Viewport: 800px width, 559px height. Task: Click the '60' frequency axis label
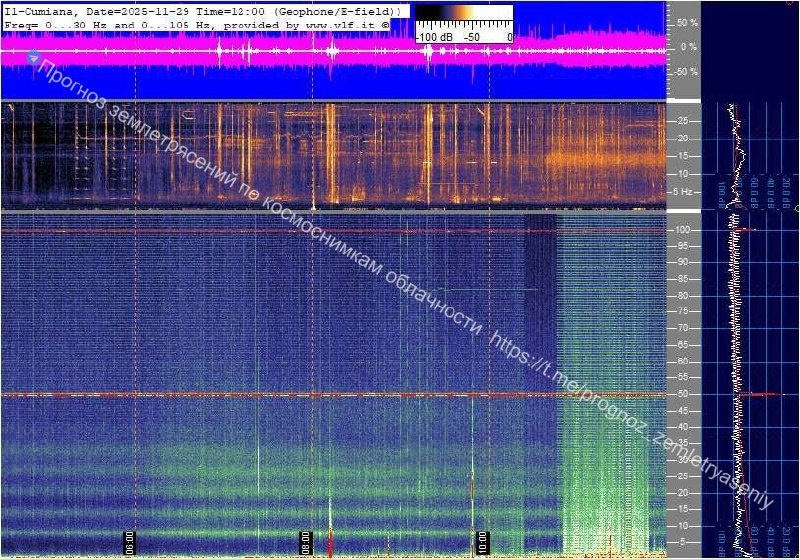click(x=683, y=361)
